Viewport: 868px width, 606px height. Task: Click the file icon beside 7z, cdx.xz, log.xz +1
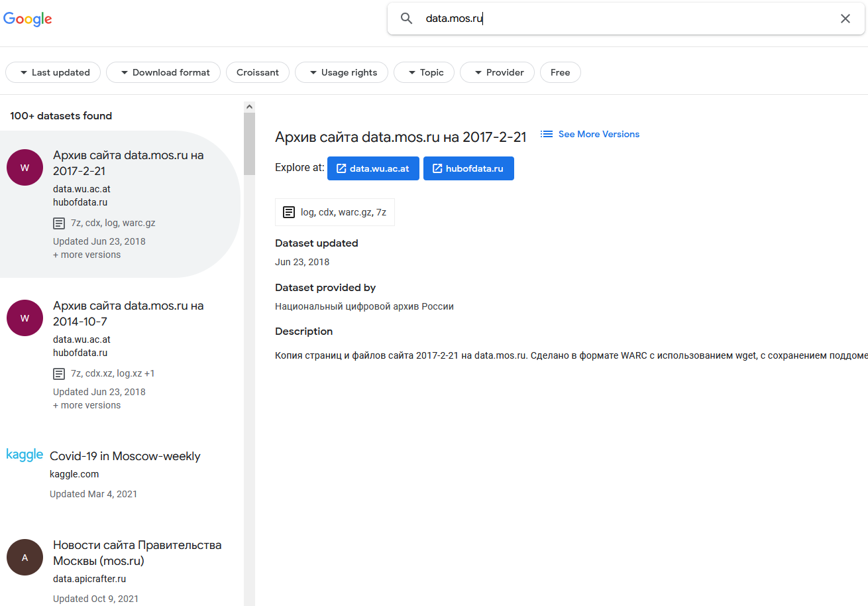[59, 373]
